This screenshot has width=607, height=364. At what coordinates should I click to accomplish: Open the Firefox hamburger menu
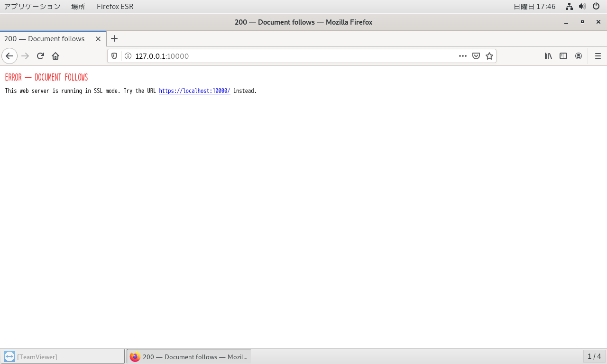598,56
